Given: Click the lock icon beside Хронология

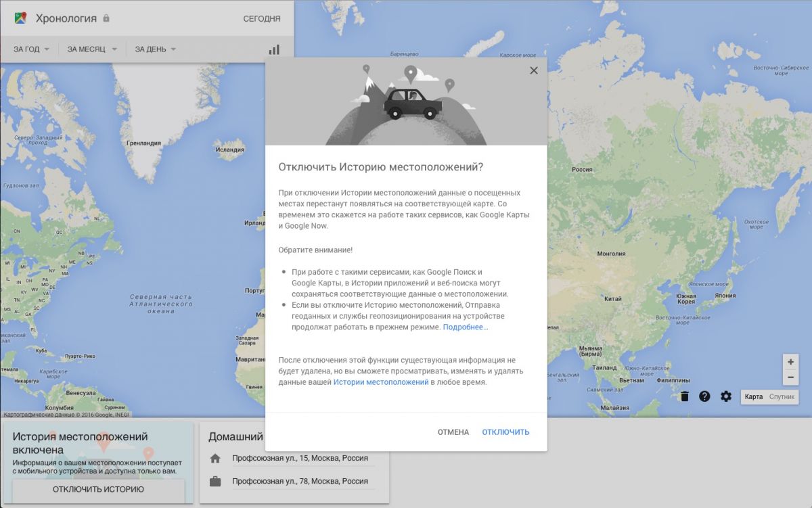Looking at the screenshot, I should tap(106, 18).
